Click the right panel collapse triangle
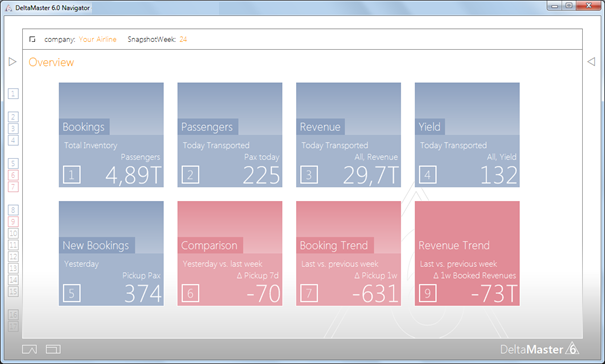 point(591,62)
